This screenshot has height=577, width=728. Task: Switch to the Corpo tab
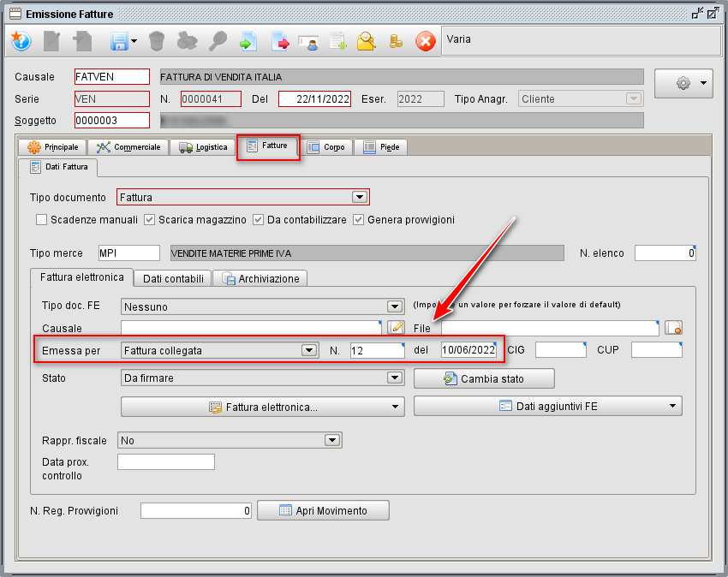(325, 147)
